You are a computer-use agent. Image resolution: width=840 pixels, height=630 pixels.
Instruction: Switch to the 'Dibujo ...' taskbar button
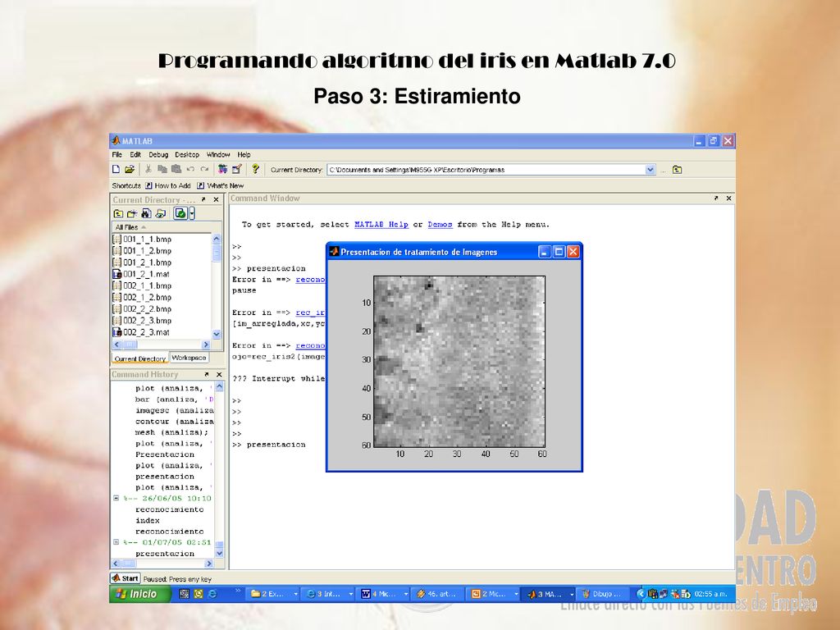tap(605, 594)
